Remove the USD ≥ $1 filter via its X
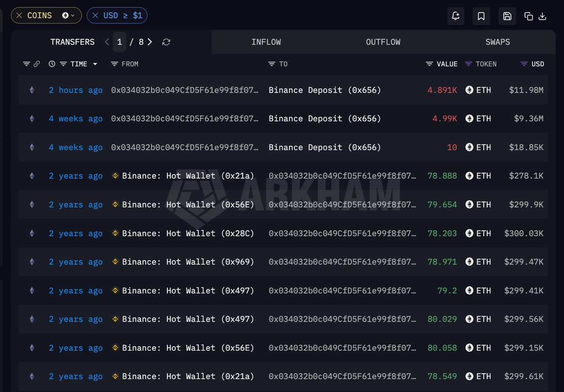 pyautogui.click(x=95, y=16)
